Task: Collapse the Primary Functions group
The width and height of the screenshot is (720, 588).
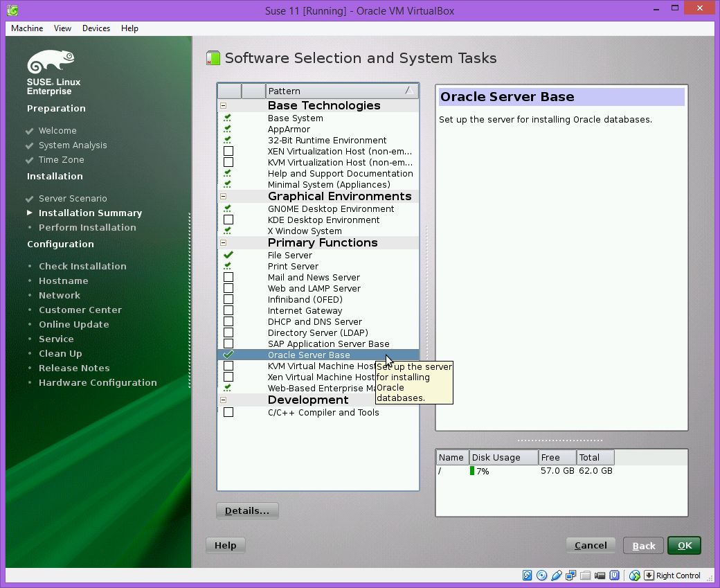Action: 223,243
